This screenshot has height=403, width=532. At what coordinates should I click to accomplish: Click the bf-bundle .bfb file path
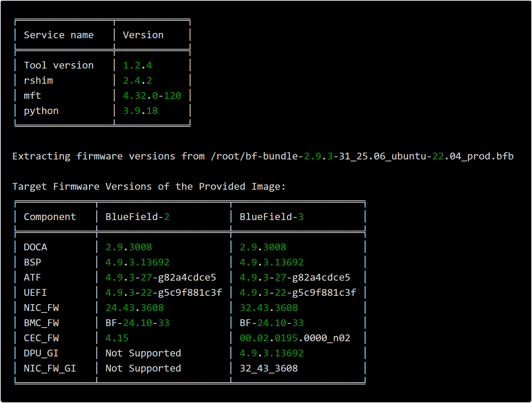click(362, 156)
